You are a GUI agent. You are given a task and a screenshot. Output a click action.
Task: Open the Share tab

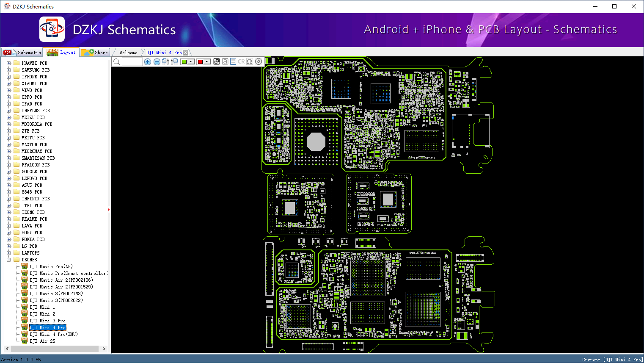click(95, 53)
